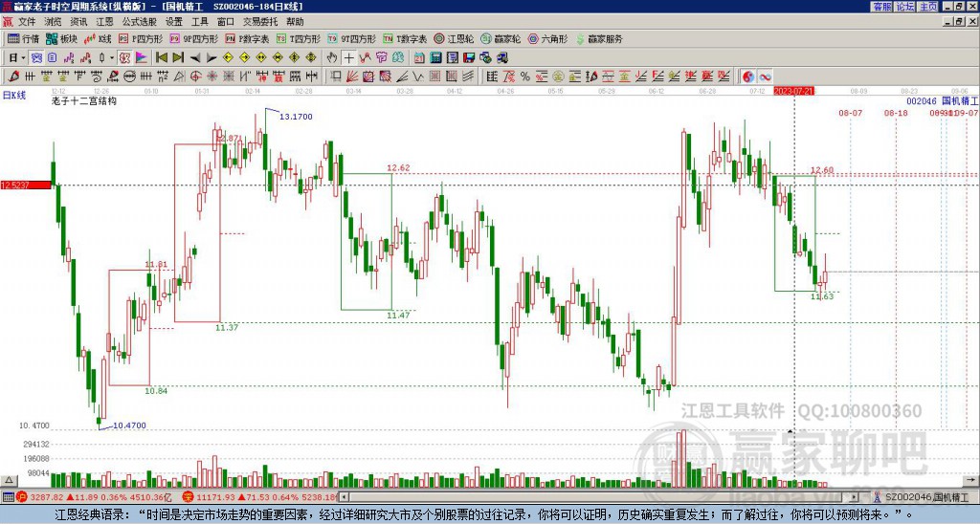The image size is (980, 524).
Task: Launch the 江恩轮 Gann wheel
Action: click(454, 38)
